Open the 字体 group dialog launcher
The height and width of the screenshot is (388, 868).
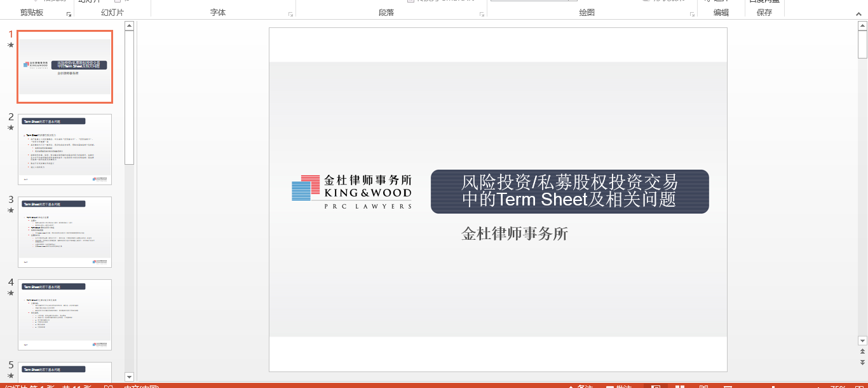[x=291, y=13]
